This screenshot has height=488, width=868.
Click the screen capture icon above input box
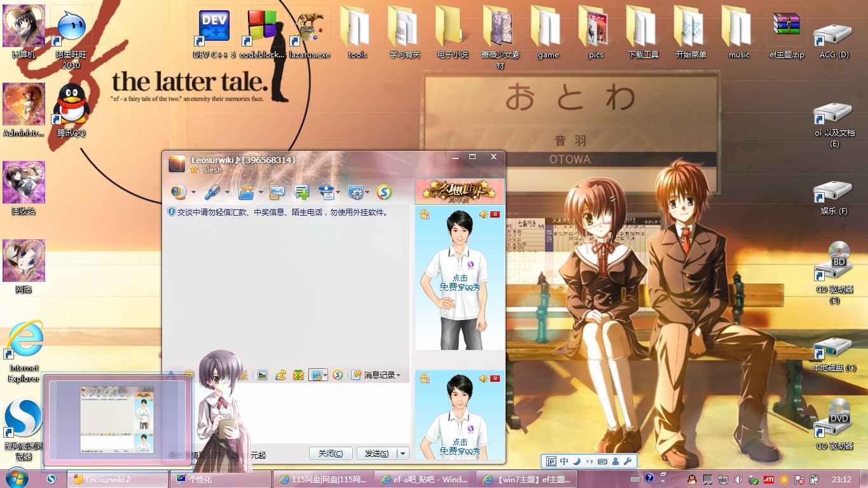point(315,375)
